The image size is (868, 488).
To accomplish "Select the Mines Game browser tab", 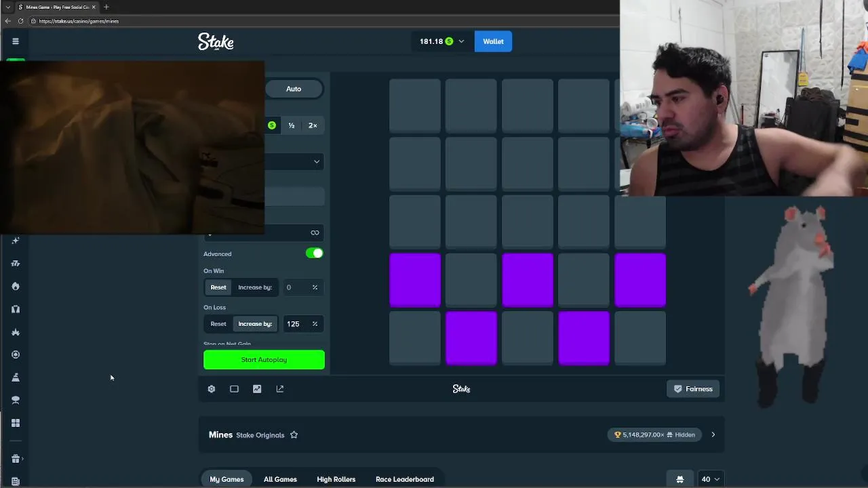I will click(x=56, y=7).
